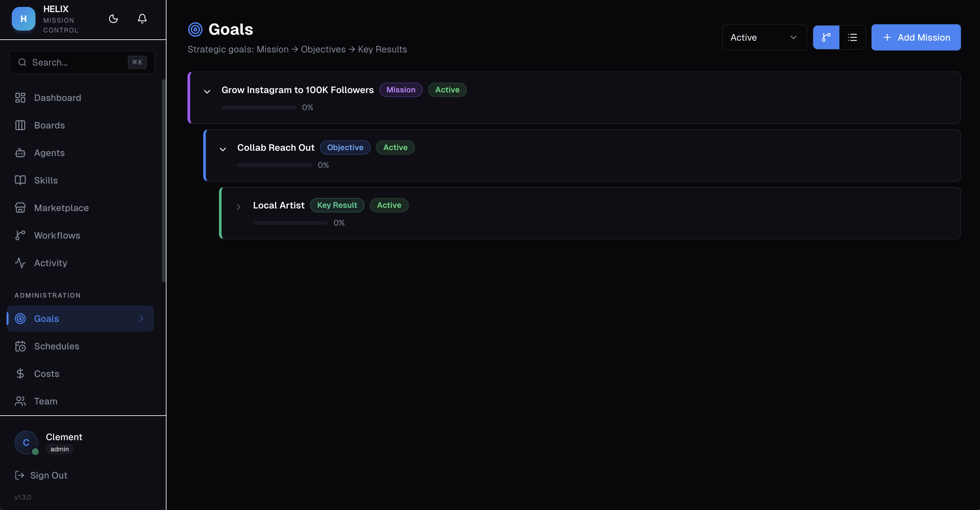This screenshot has width=980, height=510.
Task: Collapse the Collab Reach Out objective
Action: coord(223,149)
